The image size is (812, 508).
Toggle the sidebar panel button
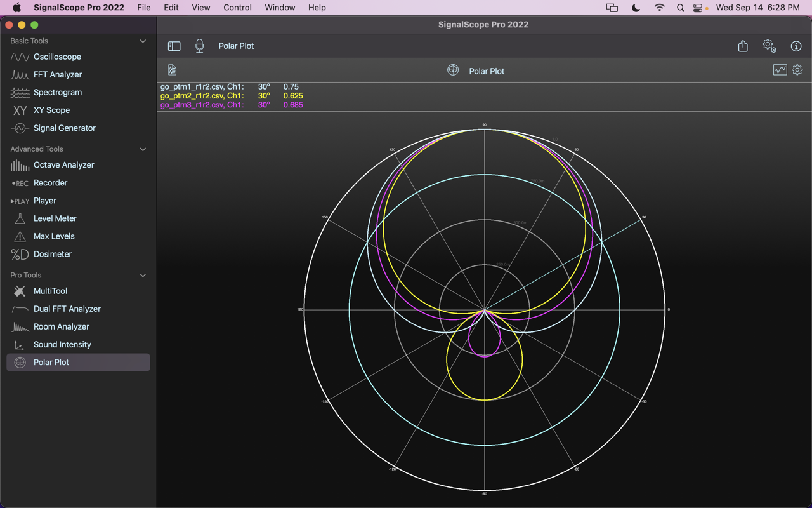[x=174, y=46]
